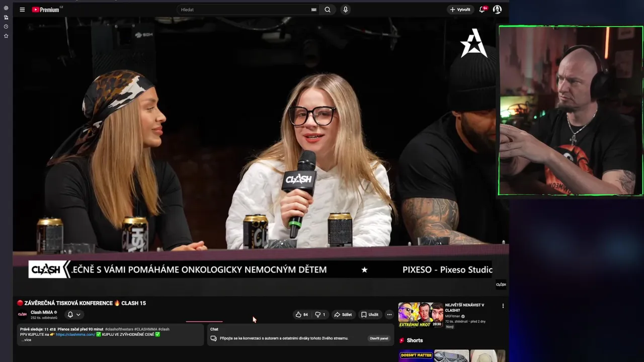
Task: Start voice search with microphone icon
Action: [345, 10]
